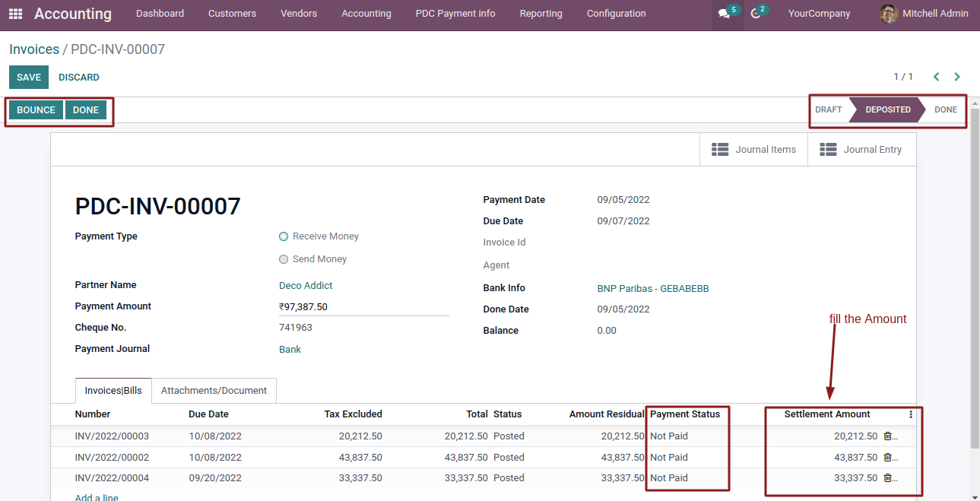Open the Dashboard menu
Image resolution: width=980 pixels, height=501 pixels.
(160, 14)
